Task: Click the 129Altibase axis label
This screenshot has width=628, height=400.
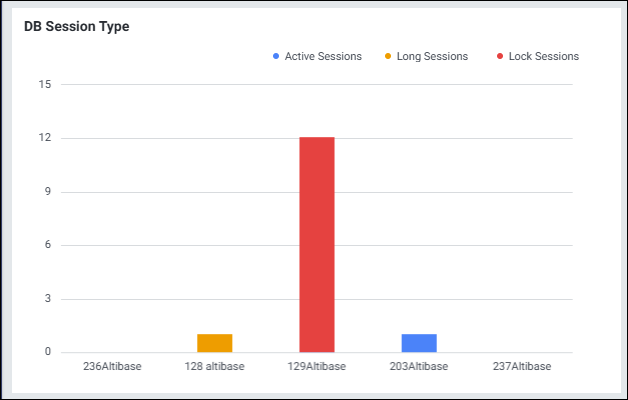Action: [317, 366]
